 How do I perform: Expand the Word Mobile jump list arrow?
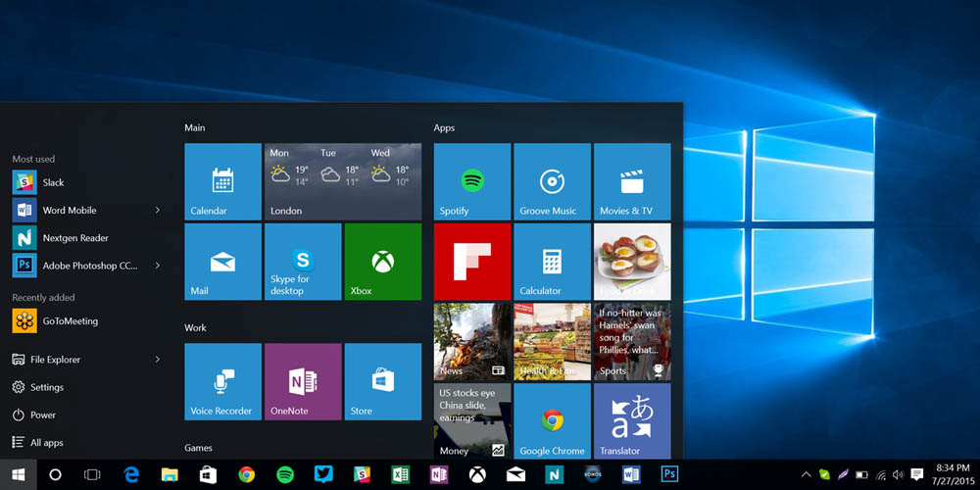[158, 210]
